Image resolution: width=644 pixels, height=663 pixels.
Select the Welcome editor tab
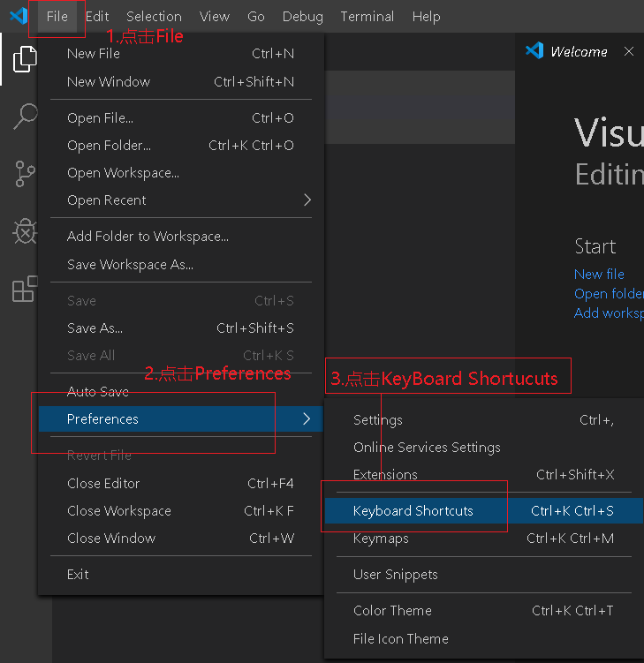(578, 51)
